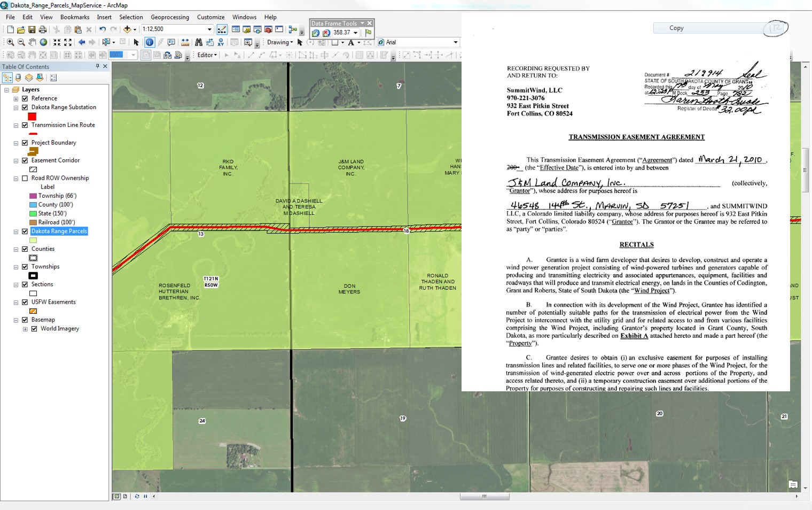812x510 pixels.
Task: Open the Arial font dropdown
Action: (455, 42)
